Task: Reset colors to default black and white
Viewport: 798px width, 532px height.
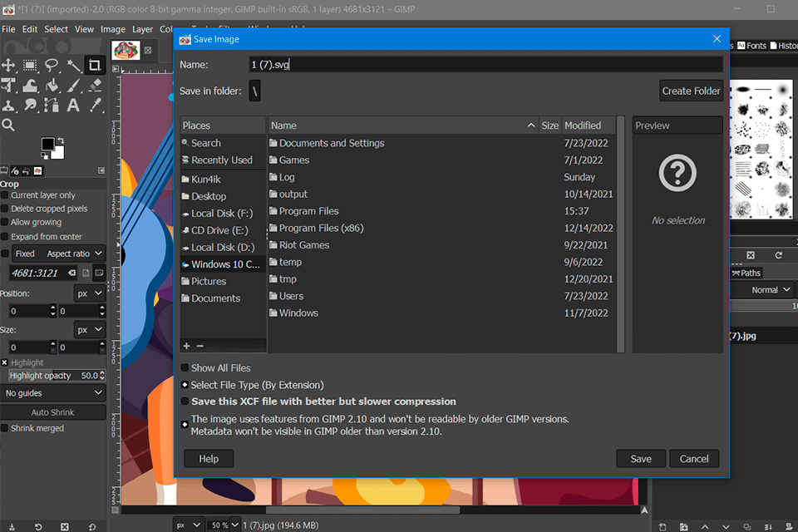Action: click(x=44, y=155)
